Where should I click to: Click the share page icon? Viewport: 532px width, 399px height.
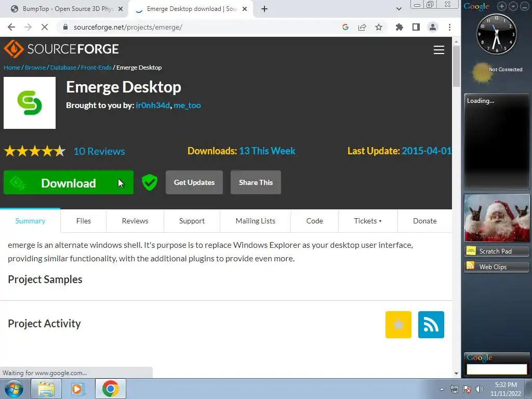(x=362, y=27)
